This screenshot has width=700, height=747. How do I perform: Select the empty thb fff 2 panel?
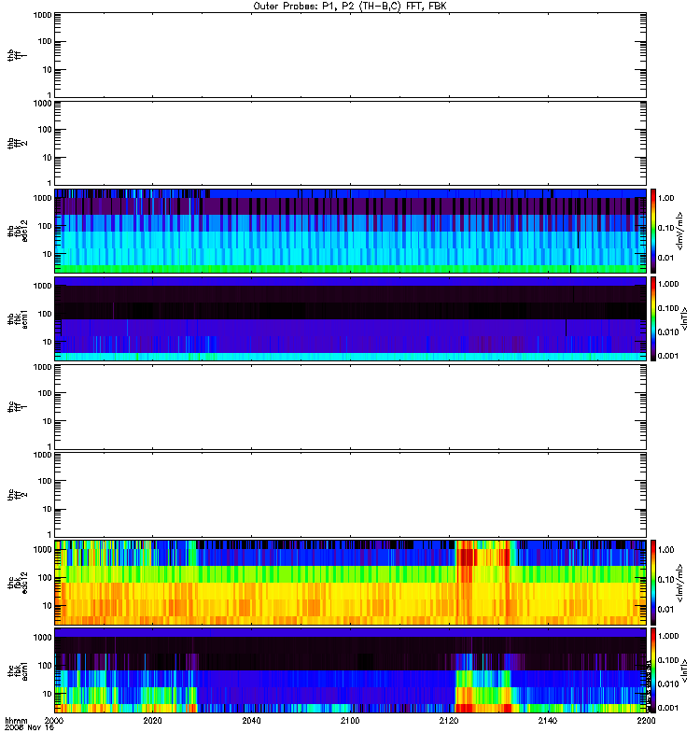[x=351, y=143]
